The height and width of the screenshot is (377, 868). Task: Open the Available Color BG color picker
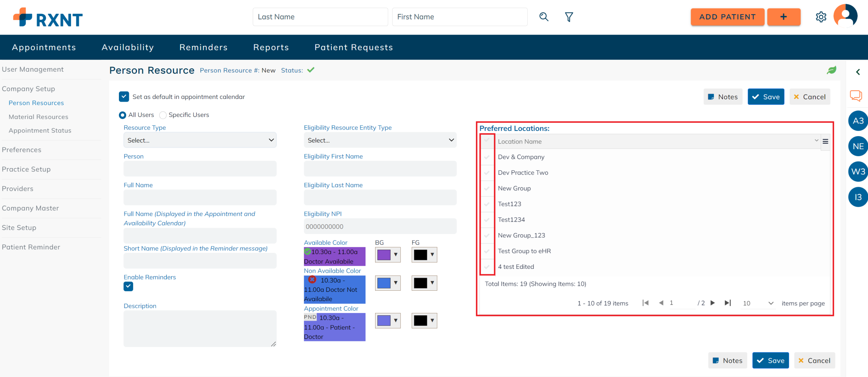pos(387,254)
